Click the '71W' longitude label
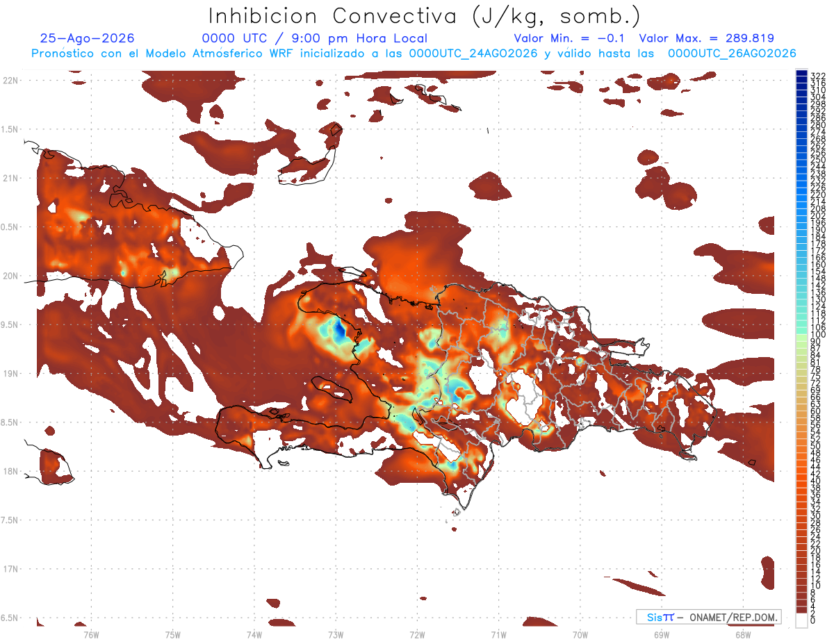This screenshot has height=644, width=834. pos(498,634)
